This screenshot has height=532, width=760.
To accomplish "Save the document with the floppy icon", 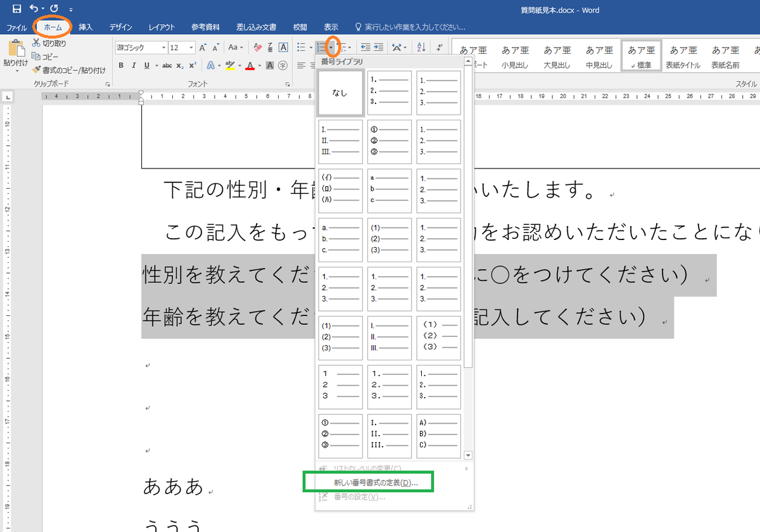I will click(16, 9).
